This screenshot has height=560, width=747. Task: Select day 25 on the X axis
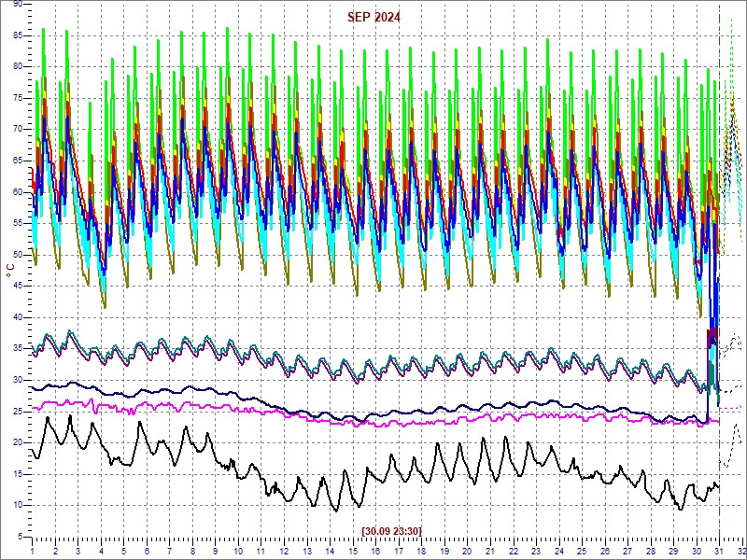coord(582,552)
